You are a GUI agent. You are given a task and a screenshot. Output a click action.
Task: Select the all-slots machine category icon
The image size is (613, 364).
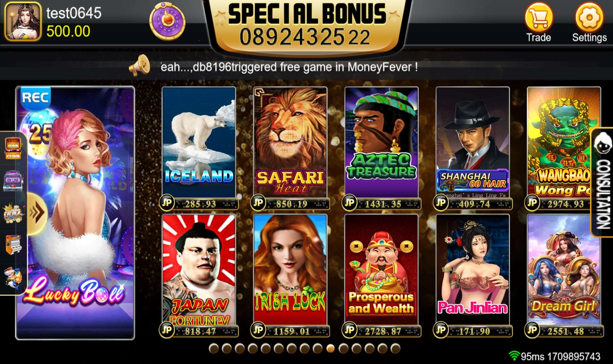[13, 148]
